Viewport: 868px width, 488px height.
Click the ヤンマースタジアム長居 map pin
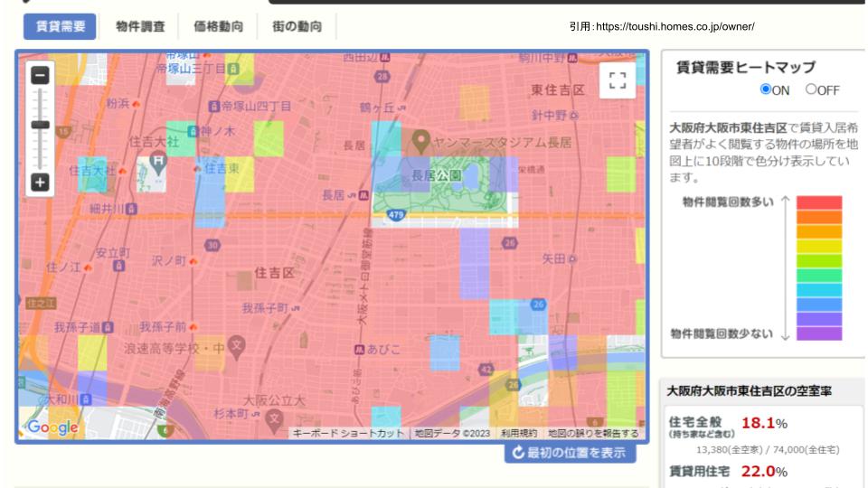pyautogui.click(x=420, y=142)
